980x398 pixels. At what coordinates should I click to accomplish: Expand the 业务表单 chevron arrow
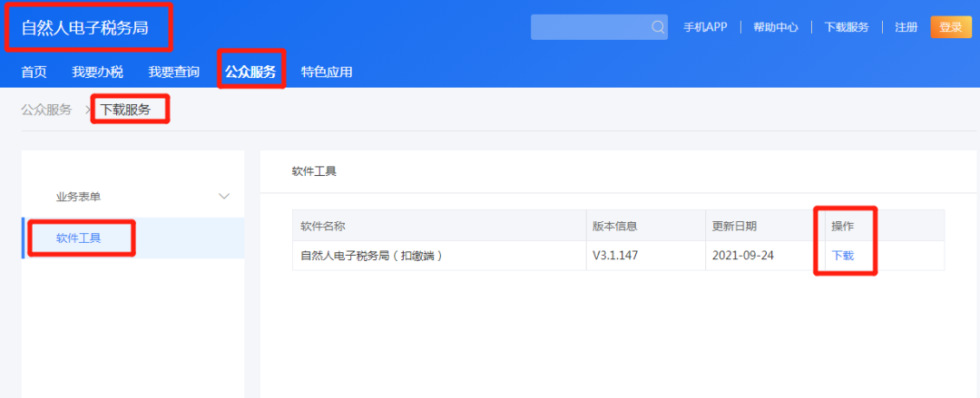pos(224,197)
